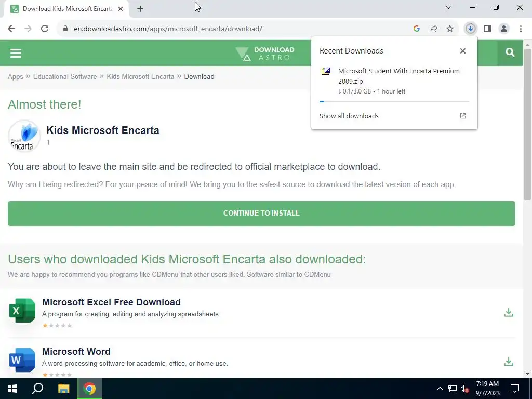This screenshot has height=399, width=532.
Task: Open Windows taskbar search
Action: pyautogui.click(x=37, y=389)
